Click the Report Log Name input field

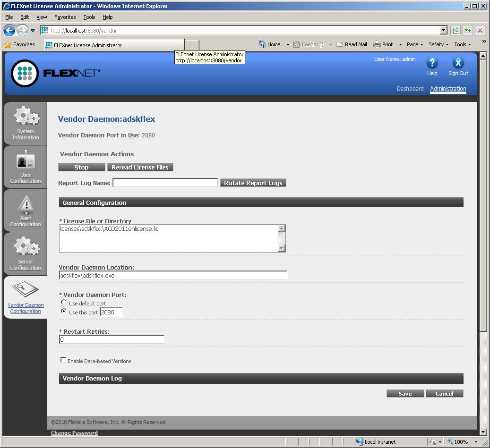[x=165, y=183]
